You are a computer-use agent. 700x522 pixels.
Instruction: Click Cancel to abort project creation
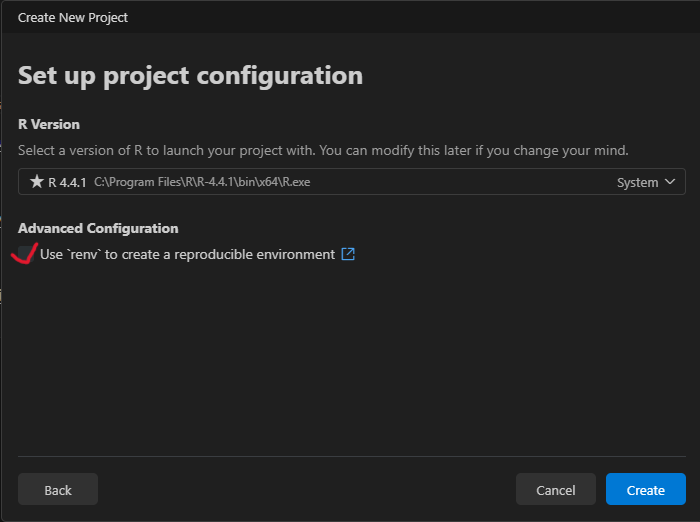(x=556, y=490)
